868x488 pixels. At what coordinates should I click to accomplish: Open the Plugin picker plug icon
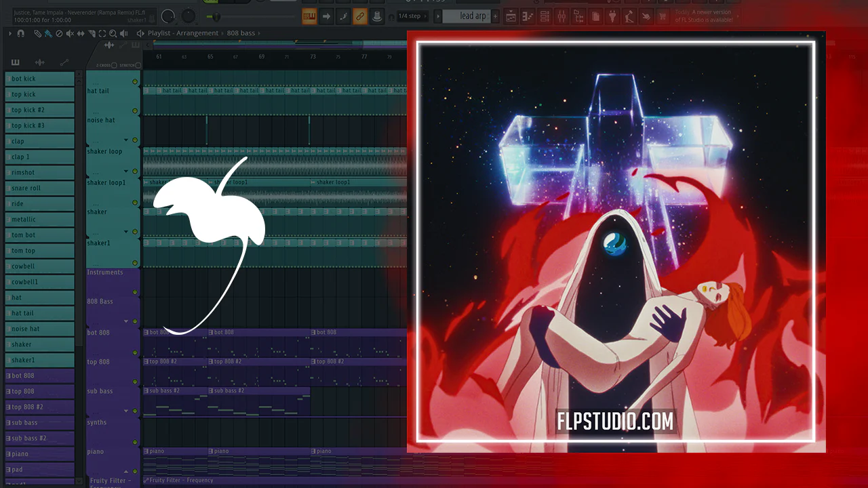pyautogui.click(x=612, y=16)
